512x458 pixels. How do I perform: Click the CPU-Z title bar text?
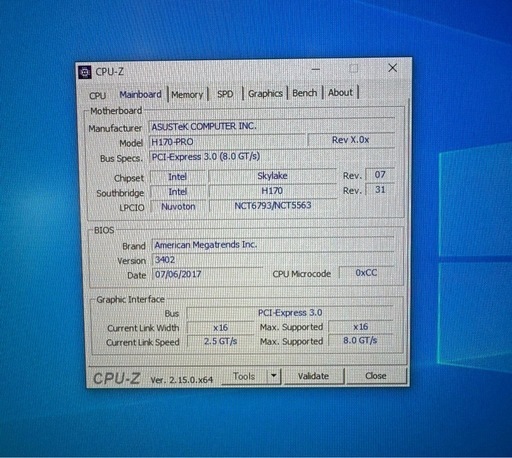[x=110, y=71]
